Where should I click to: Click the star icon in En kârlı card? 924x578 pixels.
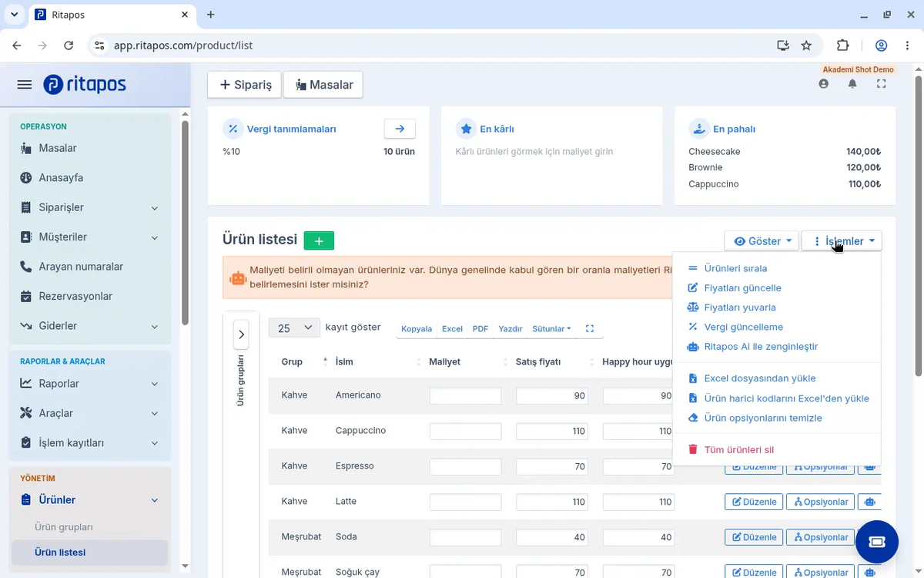click(465, 129)
